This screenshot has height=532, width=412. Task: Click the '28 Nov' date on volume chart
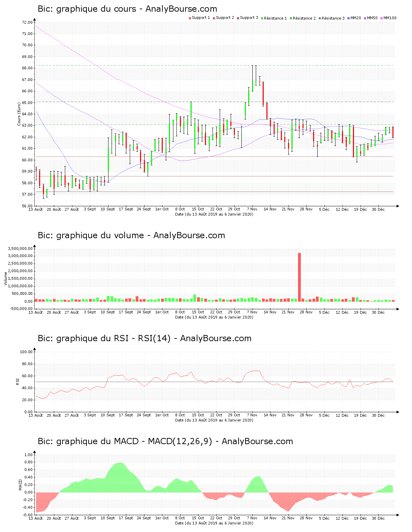306,312
